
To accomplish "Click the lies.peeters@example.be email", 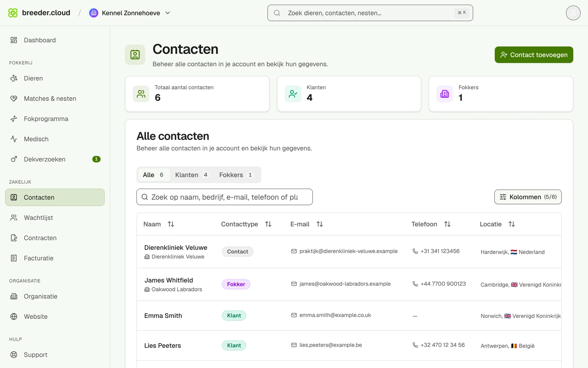I will 330,345.
